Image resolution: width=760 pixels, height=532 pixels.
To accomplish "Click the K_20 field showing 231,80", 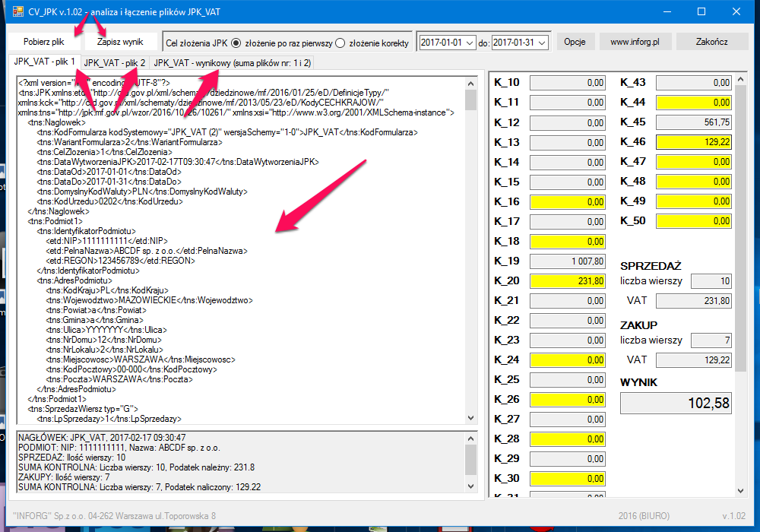I will [568, 281].
